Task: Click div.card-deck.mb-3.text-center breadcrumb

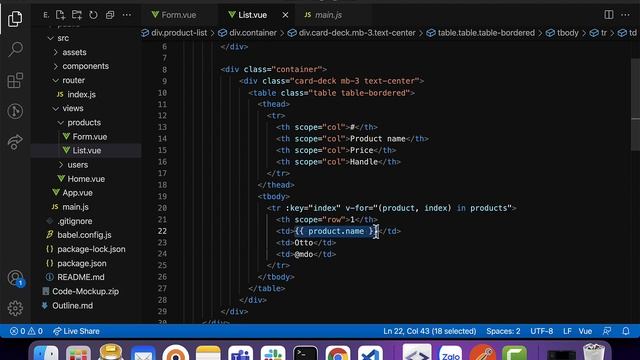Action: 351,33
